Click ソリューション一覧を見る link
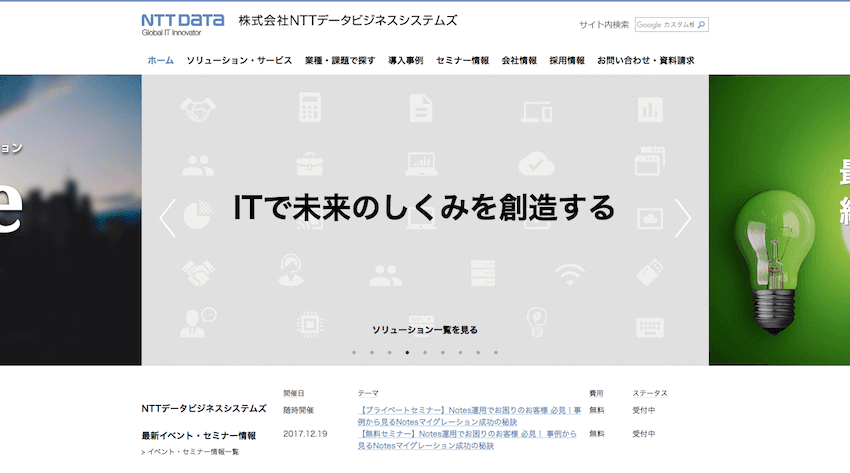Screen dimensions: 850x473 pyautogui.click(x=424, y=329)
